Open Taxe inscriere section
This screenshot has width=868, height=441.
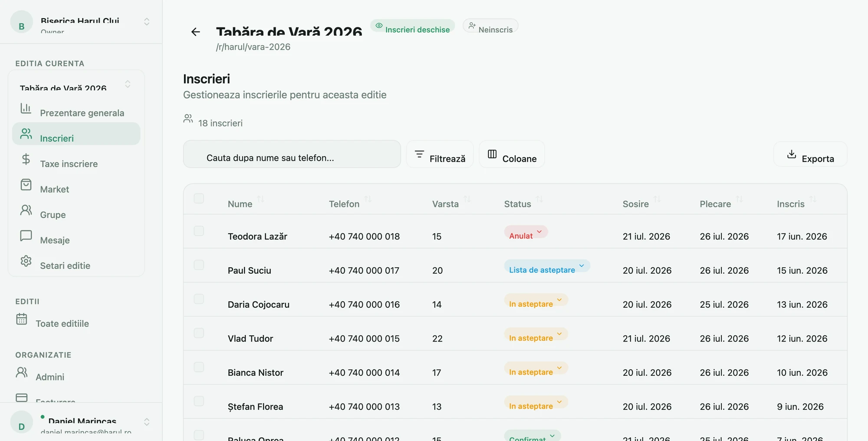76,159
